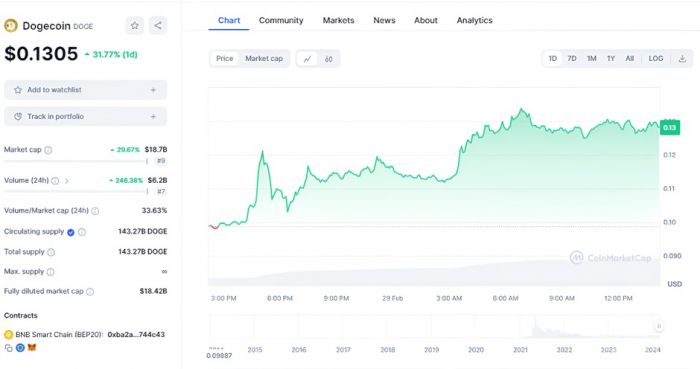Copy the BNB Smart Chain contract address
This screenshot has width=700, height=369.
coord(8,348)
